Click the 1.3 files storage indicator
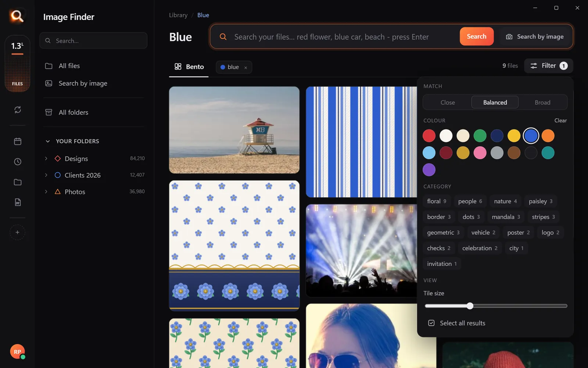Image resolution: width=588 pixels, height=368 pixels. click(x=17, y=63)
